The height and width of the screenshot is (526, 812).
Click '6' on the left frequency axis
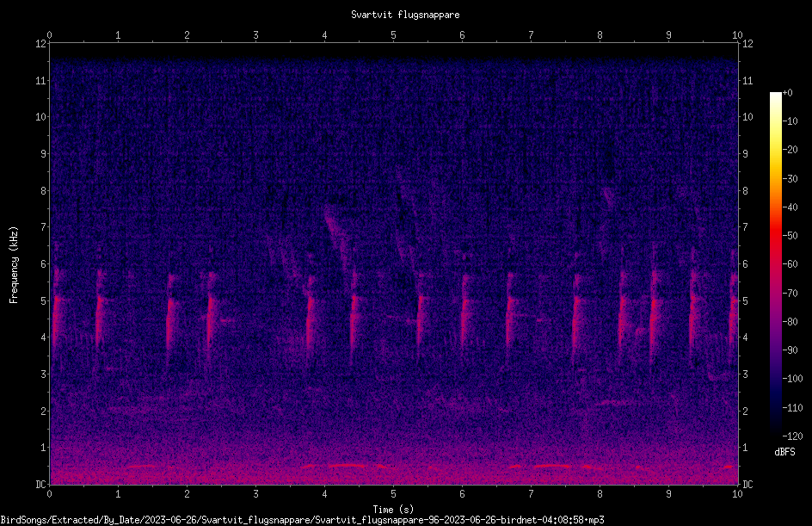pyautogui.click(x=44, y=263)
